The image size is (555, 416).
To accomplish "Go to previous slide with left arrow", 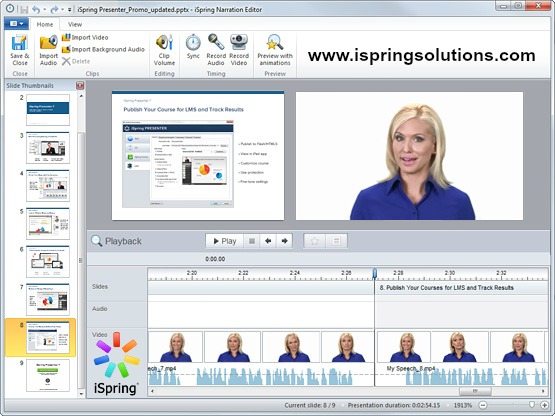I will click(268, 241).
